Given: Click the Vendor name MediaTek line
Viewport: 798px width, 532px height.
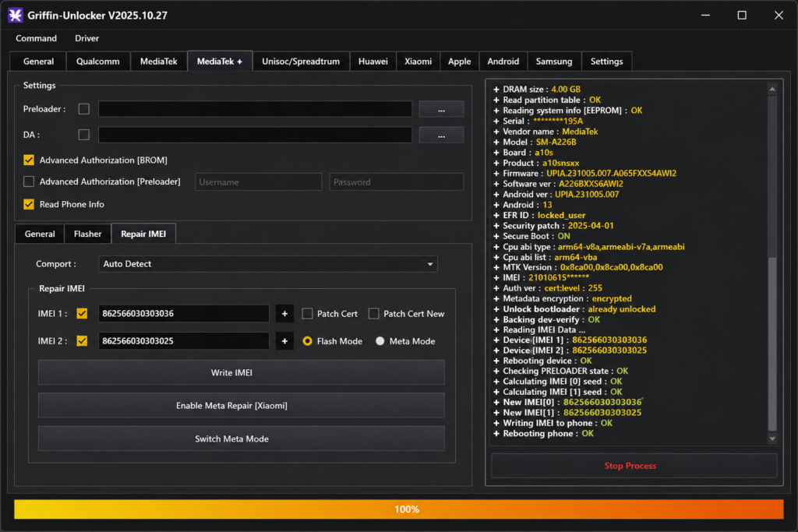Looking at the screenshot, I should click(x=546, y=132).
